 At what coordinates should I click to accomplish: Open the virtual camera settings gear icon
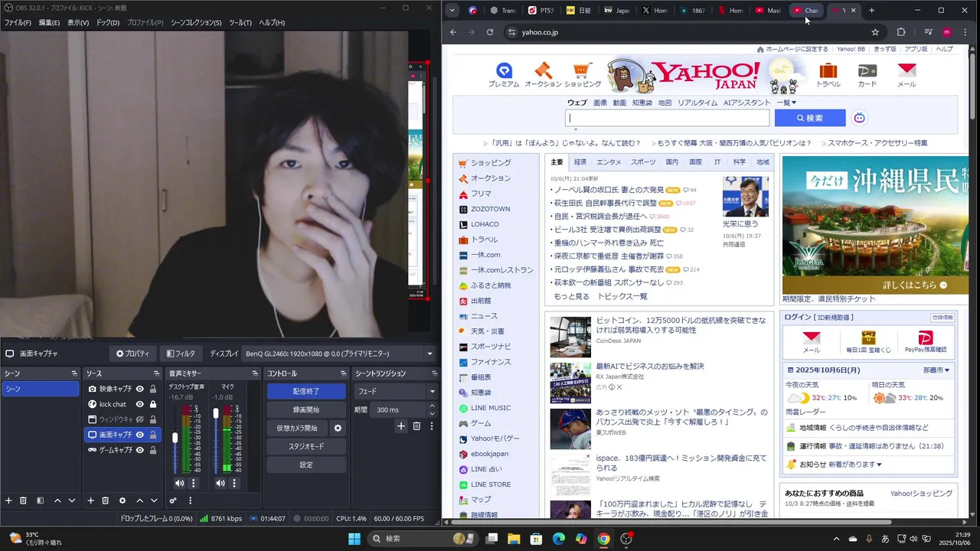(x=338, y=428)
